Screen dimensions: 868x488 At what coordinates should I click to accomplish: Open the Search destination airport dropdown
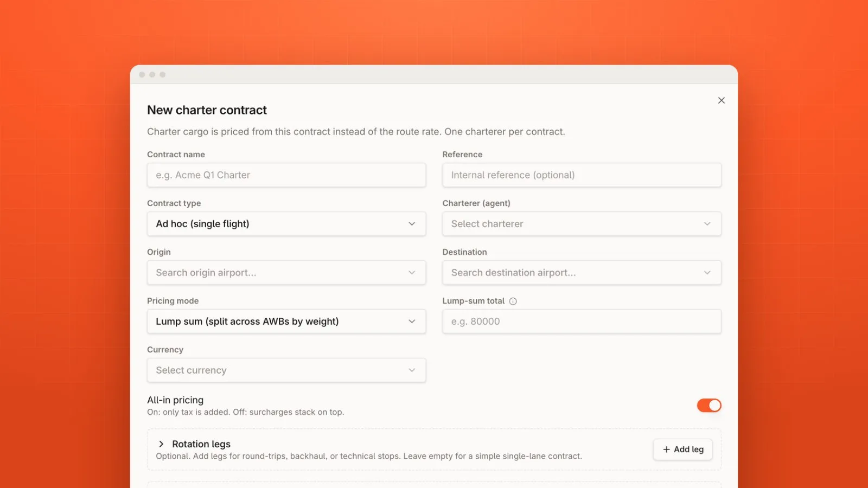coord(582,273)
